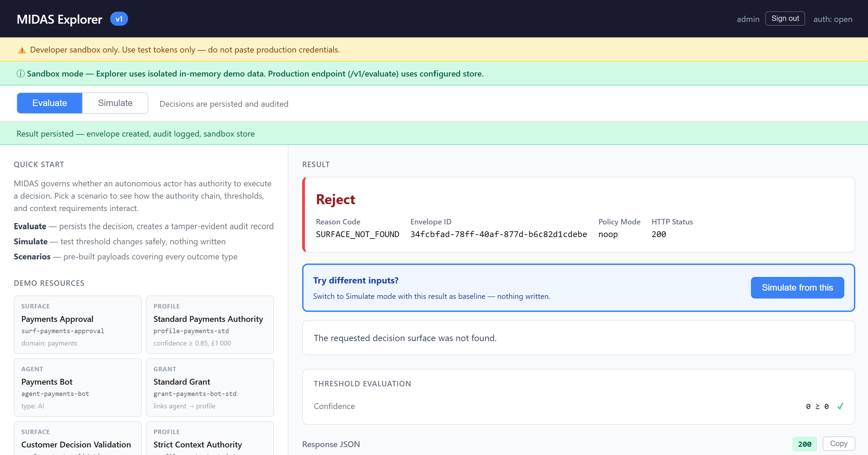
Task: Open the Payments Bot agent card
Action: tap(77, 387)
